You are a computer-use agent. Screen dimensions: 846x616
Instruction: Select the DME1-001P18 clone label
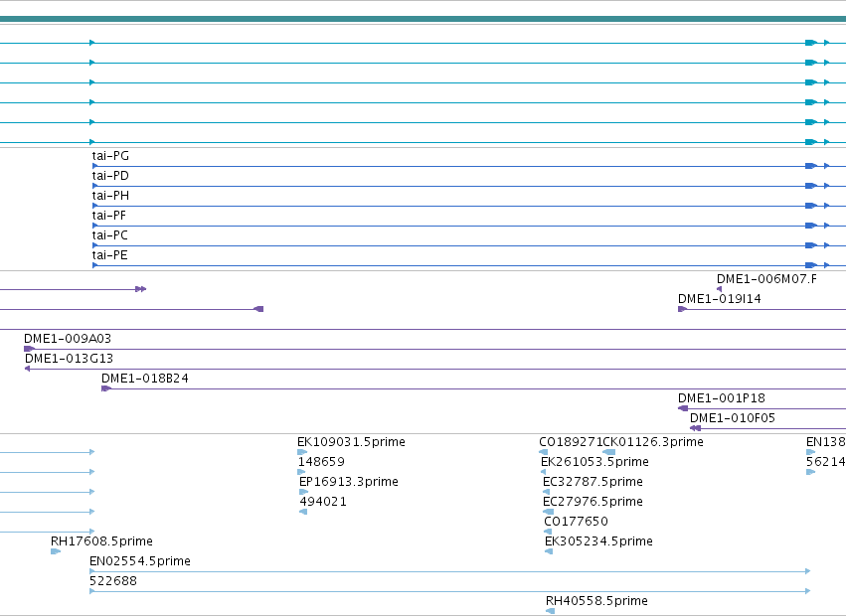(x=722, y=398)
